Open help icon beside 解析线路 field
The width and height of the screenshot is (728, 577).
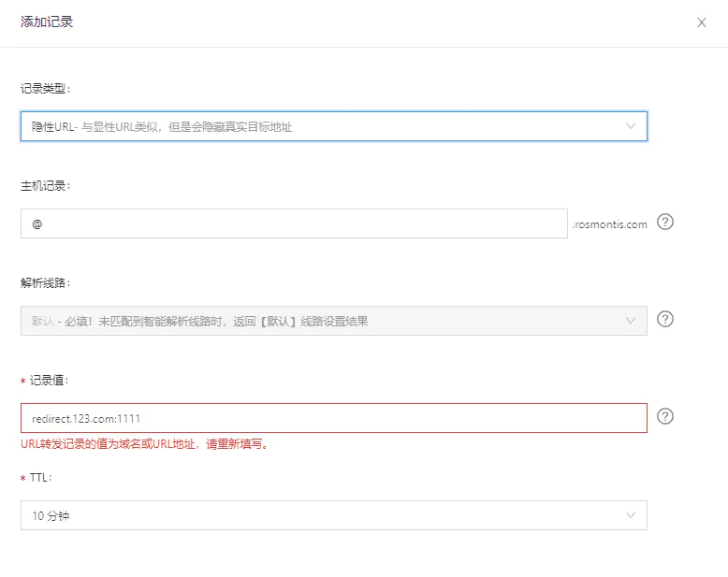(x=665, y=319)
